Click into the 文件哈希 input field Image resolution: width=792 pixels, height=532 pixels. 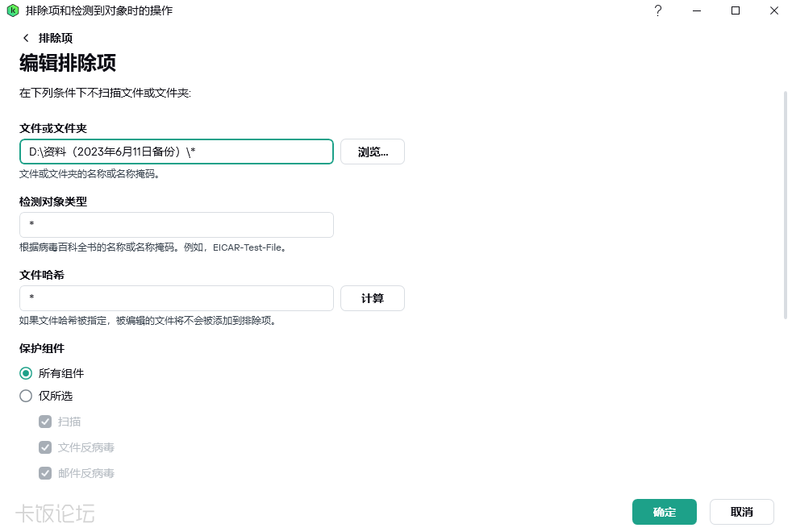click(176, 298)
